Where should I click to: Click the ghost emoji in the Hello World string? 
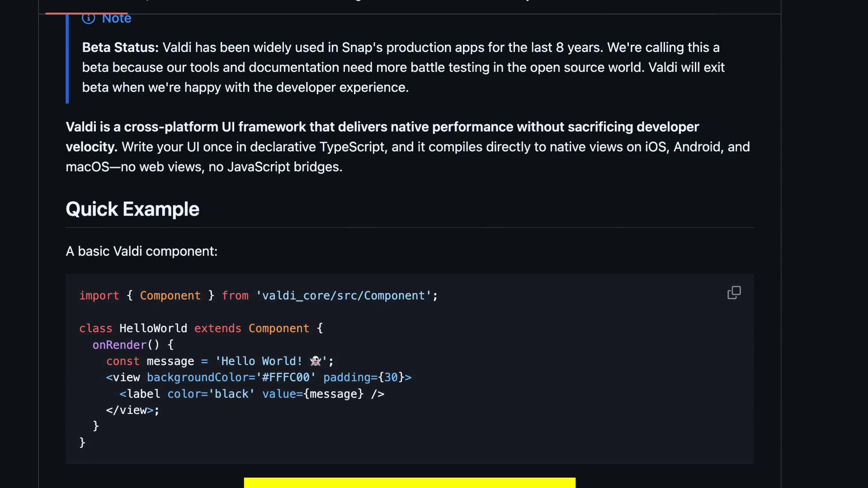pyautogui.click(x=316, y=361)
